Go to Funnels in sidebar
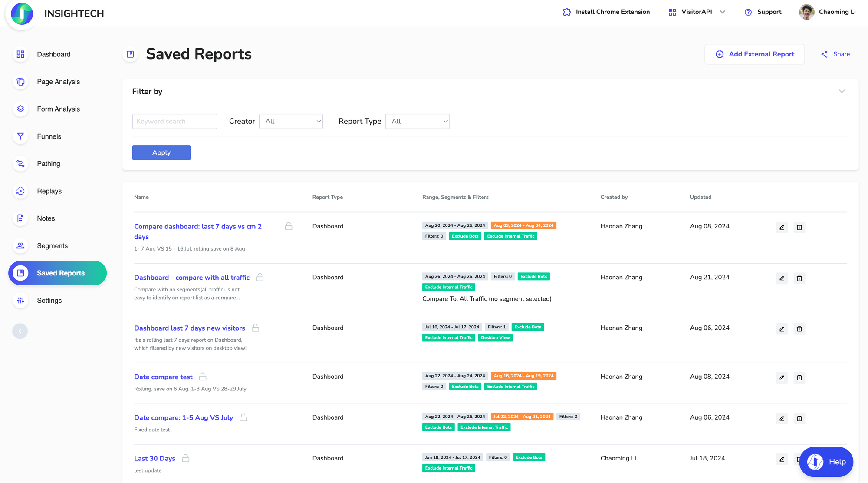The width and height of the screenshot is (868, 483). coord(49,136)
